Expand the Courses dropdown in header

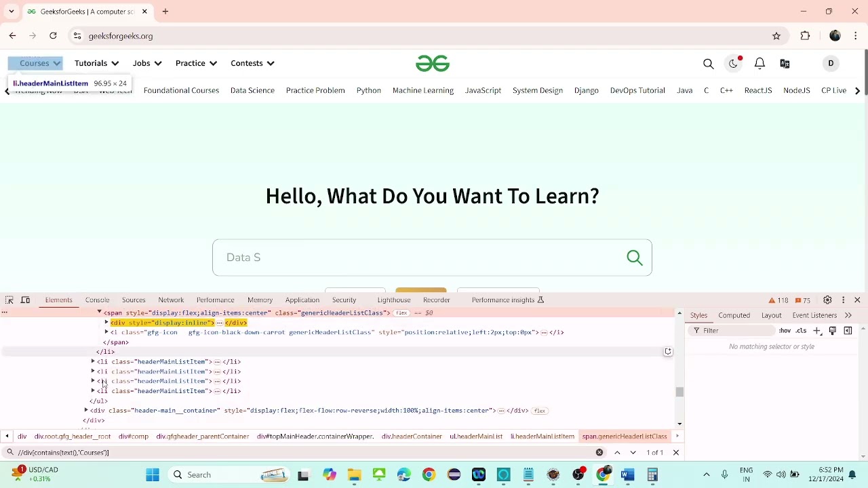point(40,63)
